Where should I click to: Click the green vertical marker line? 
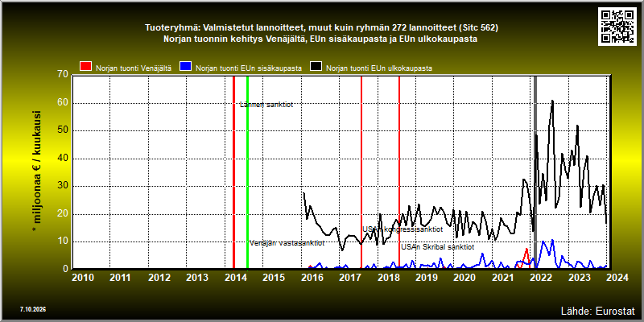point(247,172)
